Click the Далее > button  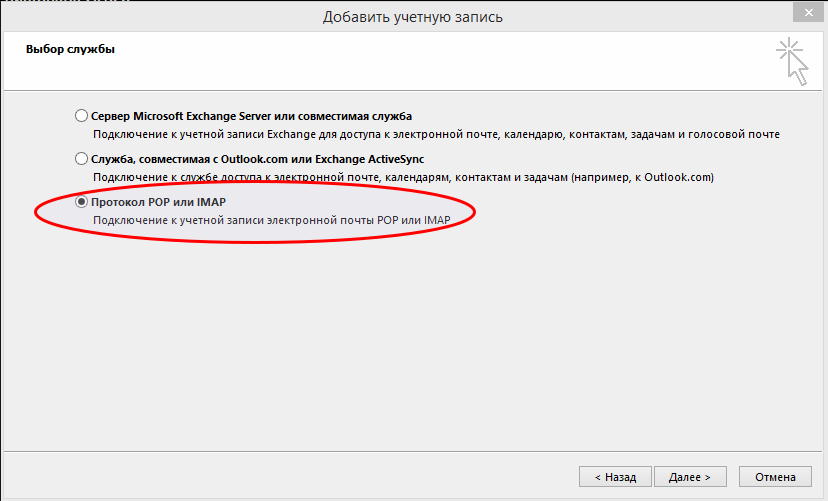[689, 476]
